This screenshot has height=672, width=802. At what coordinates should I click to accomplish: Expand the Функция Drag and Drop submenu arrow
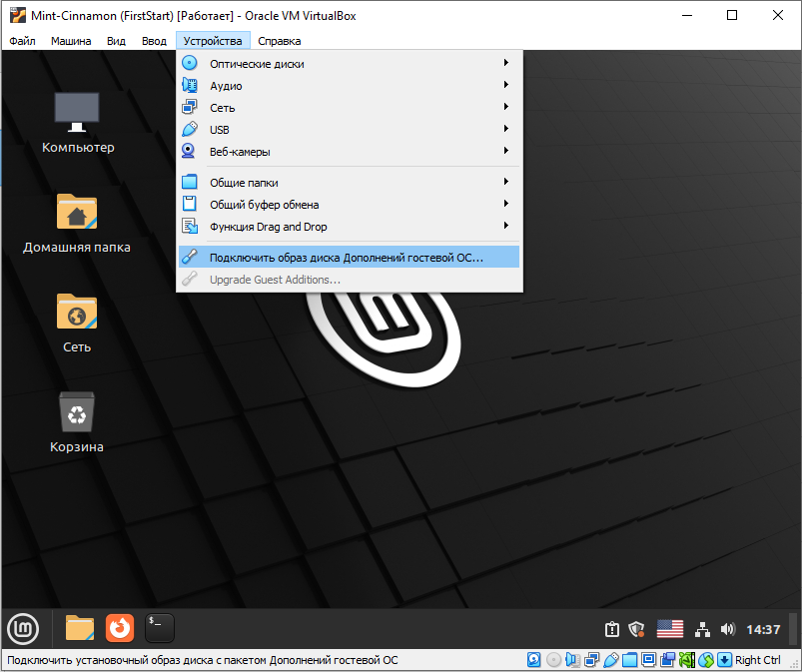(x=505, y=226)
